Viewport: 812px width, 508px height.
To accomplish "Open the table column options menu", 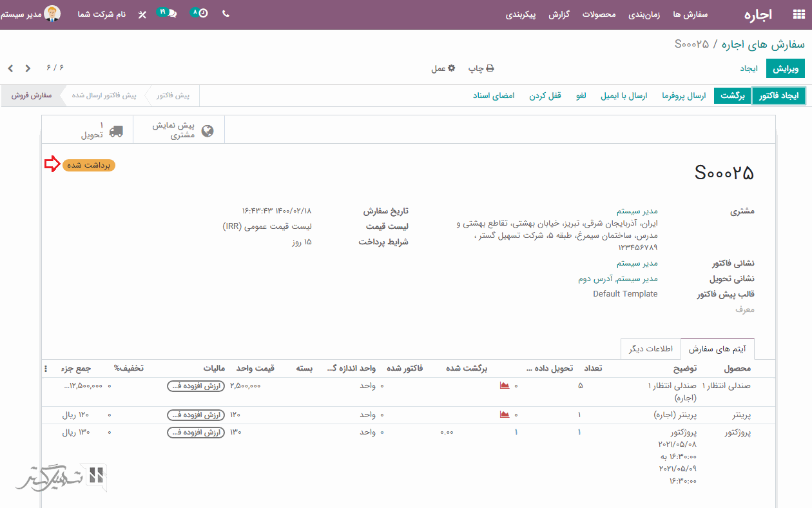I will [46, 369].
